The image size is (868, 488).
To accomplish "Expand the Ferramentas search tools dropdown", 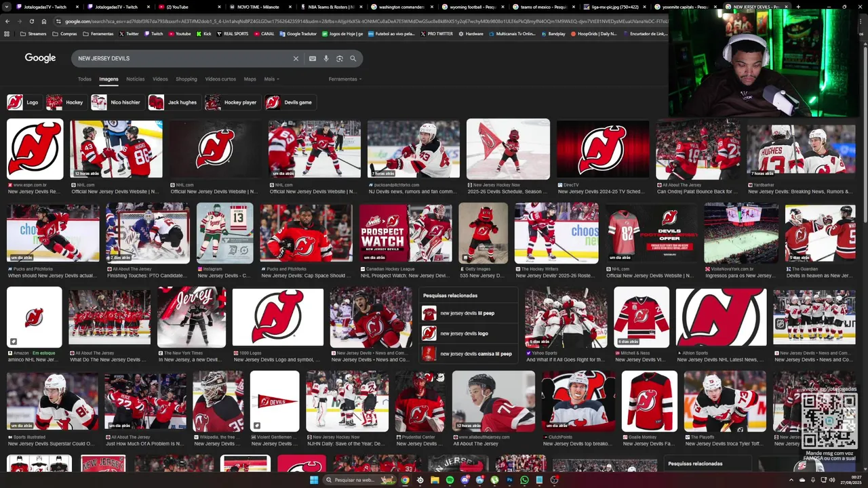I will 345,79.
